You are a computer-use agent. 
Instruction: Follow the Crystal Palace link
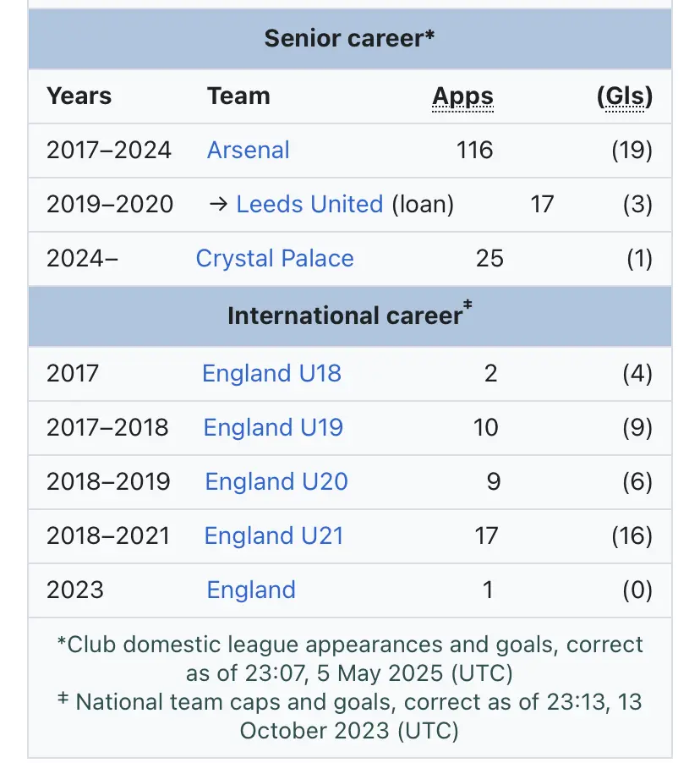click(x=275, y=258)
